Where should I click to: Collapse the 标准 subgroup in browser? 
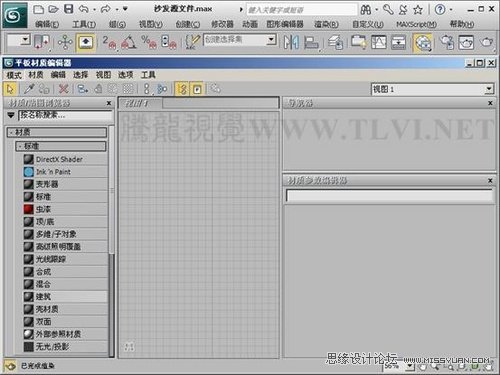tap(61, 146)
